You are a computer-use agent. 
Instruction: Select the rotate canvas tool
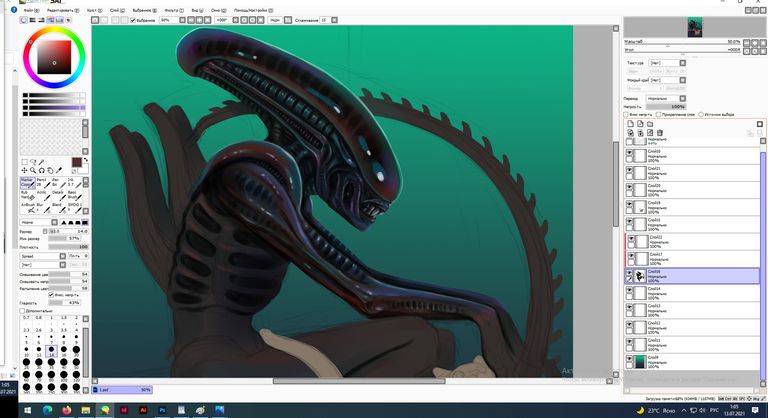(x=42, y=170)
